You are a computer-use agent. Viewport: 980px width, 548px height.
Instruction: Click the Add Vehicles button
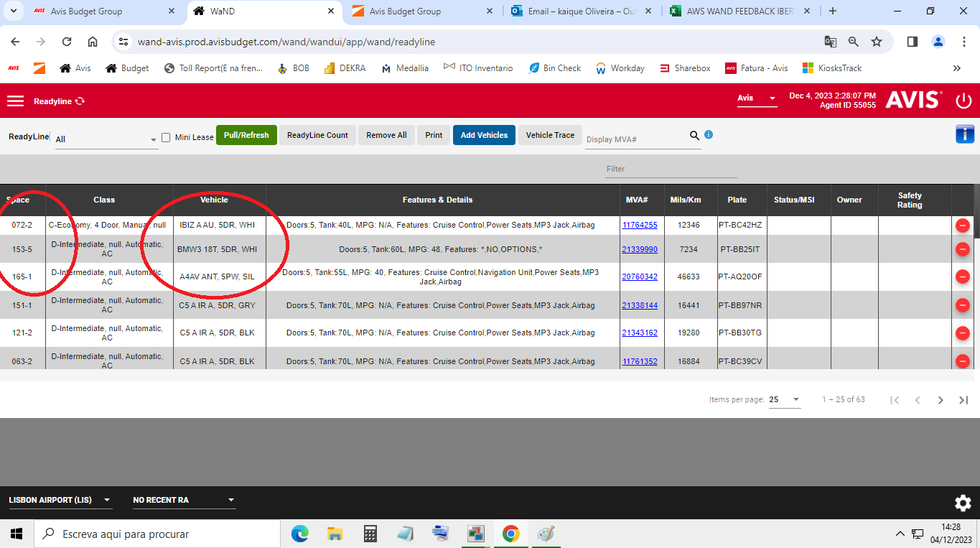pos(484,135)
